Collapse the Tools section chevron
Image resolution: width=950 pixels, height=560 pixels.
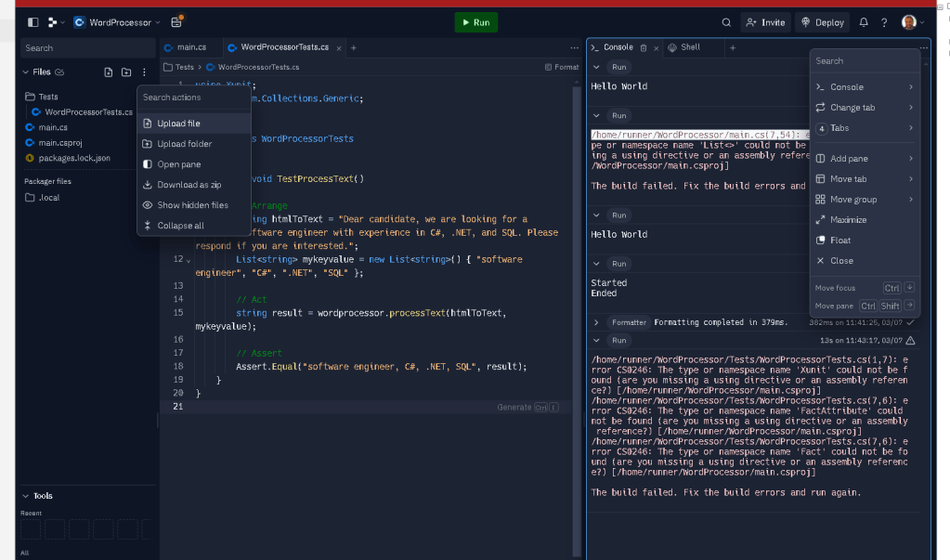[25, 496]
